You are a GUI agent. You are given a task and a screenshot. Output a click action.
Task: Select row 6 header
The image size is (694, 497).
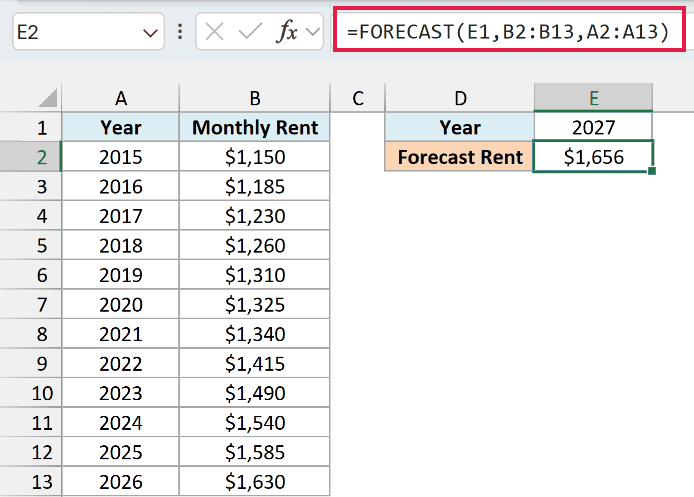(x=31, y=275)
